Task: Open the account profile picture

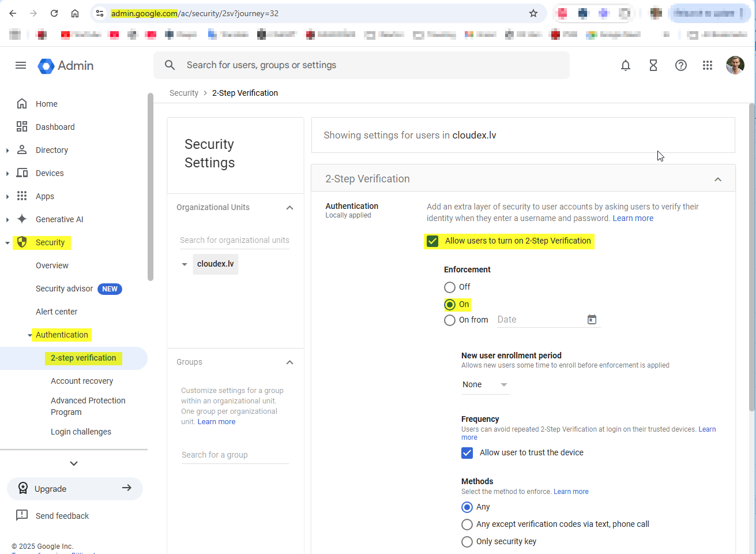Action: point(735,65)
